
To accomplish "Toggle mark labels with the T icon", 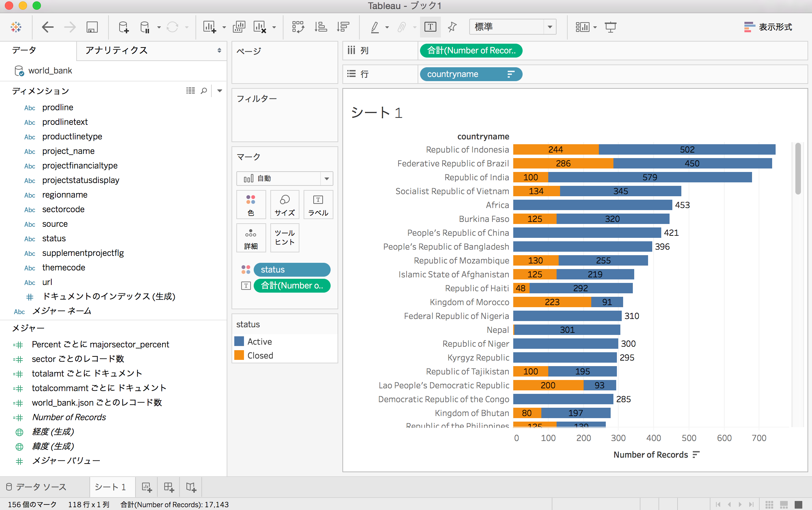I will pos(430,27).
